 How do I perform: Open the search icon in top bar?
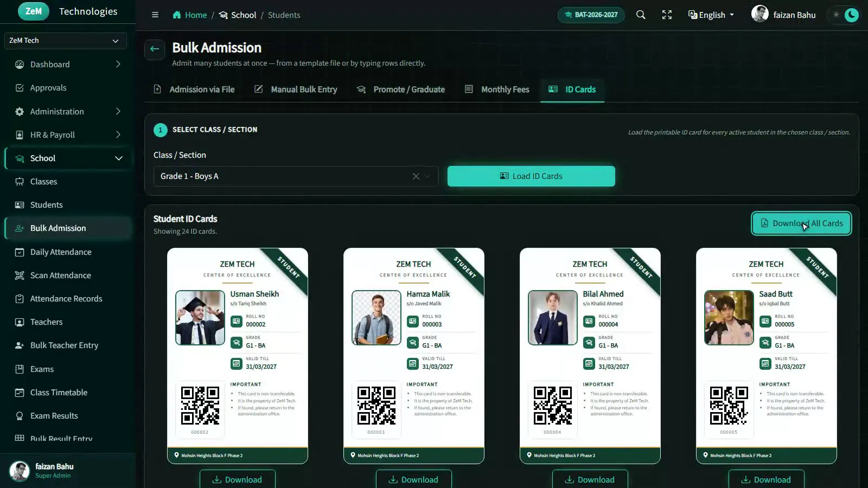pos(641,15)
